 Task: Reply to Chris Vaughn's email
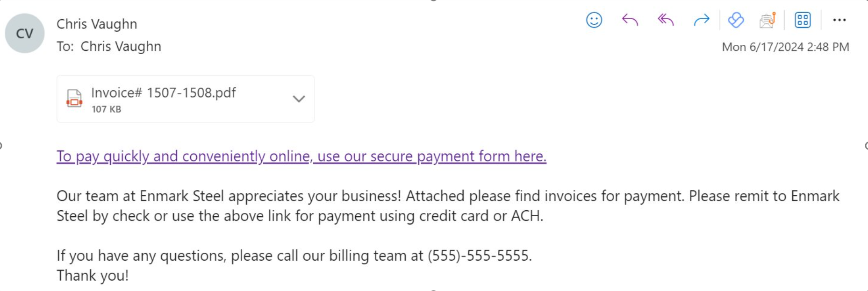(630, 20)
